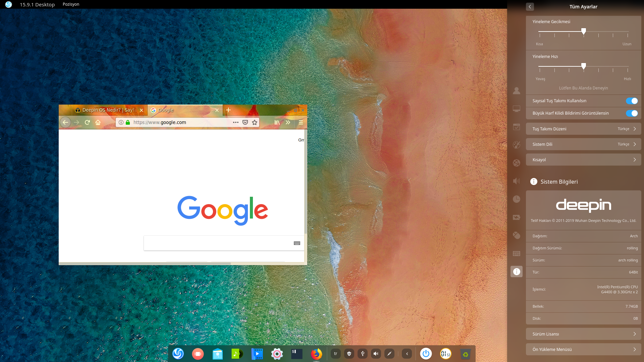Select the sound settings sidebar icon
644x362 pixels.
pos(517,181)
